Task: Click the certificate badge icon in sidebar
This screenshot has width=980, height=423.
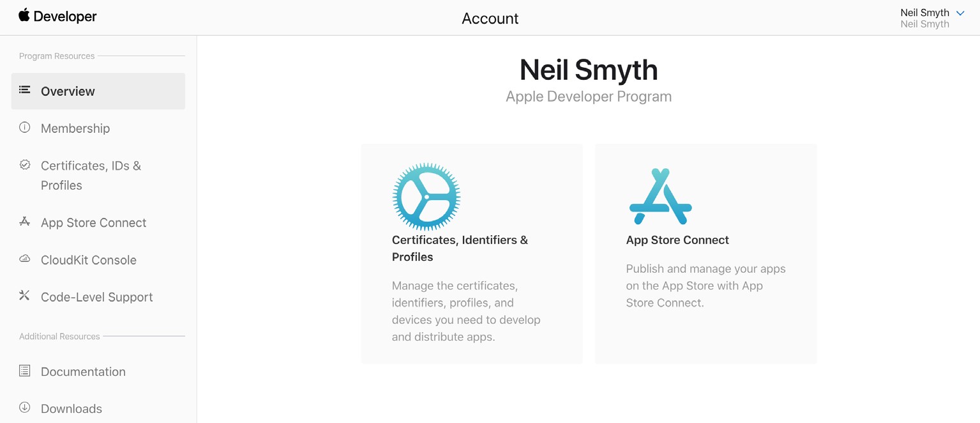Action: [25, 165]
